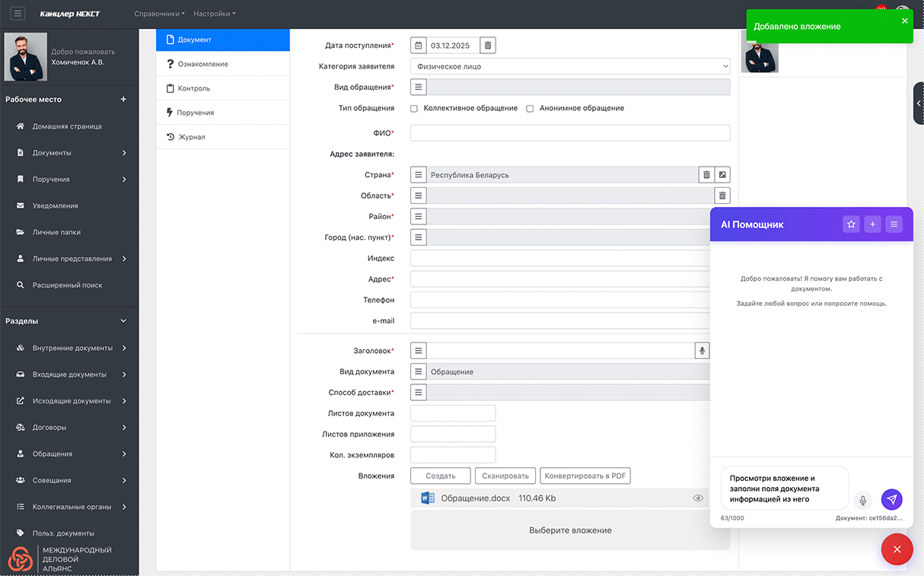Click the star icon in AI Помощник header
This screenshot has width=924, height=576.
[x=851, y=224]
